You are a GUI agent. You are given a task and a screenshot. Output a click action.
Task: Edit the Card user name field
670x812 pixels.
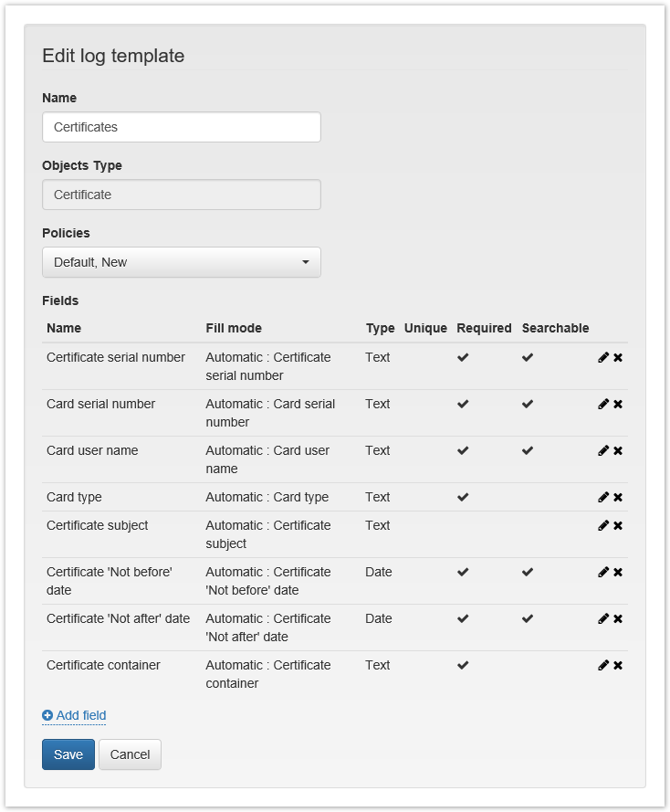click(x=602, y=451)
